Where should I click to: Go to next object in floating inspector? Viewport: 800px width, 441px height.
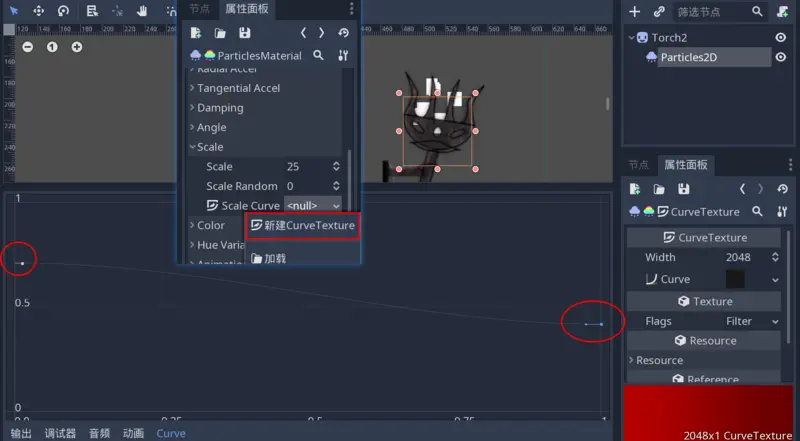[x=321, y=33]
